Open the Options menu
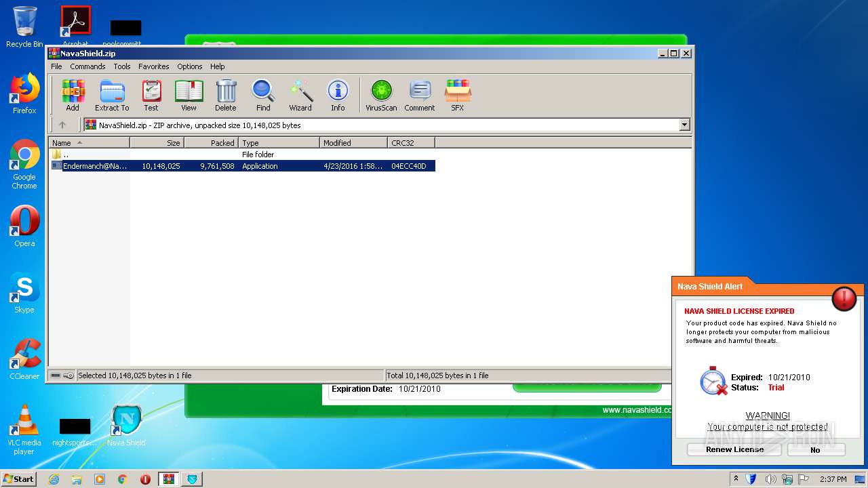Viewport: 868px width, 488px height. 190,66
